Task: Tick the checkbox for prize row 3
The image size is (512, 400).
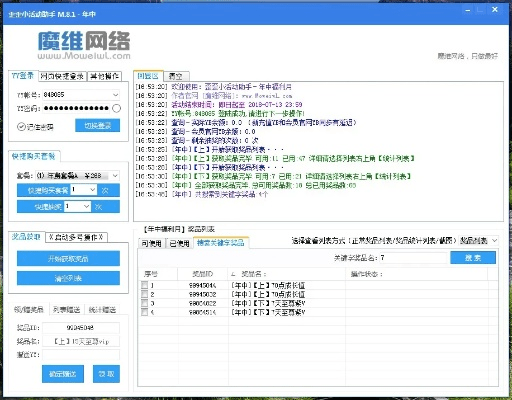Action: point(144,303)
